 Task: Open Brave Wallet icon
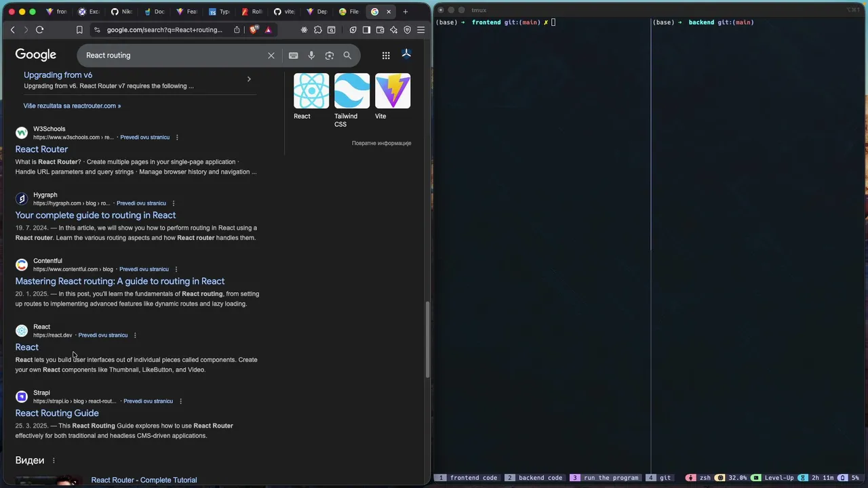[380, 30]
